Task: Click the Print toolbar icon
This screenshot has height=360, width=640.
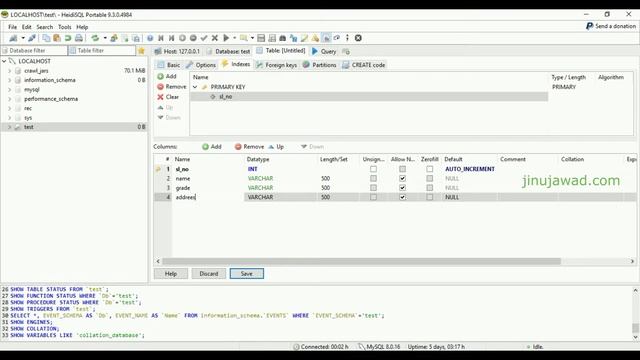Action: point(79,38)
